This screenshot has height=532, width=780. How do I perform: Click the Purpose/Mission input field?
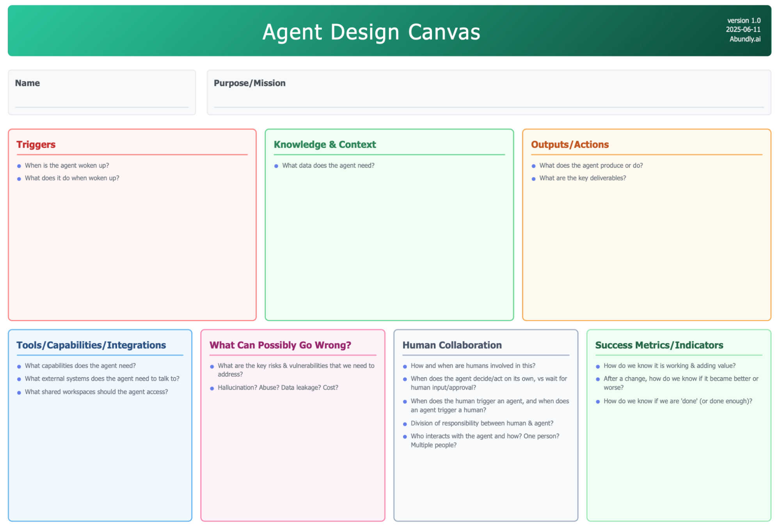click(x=489, y=92)
